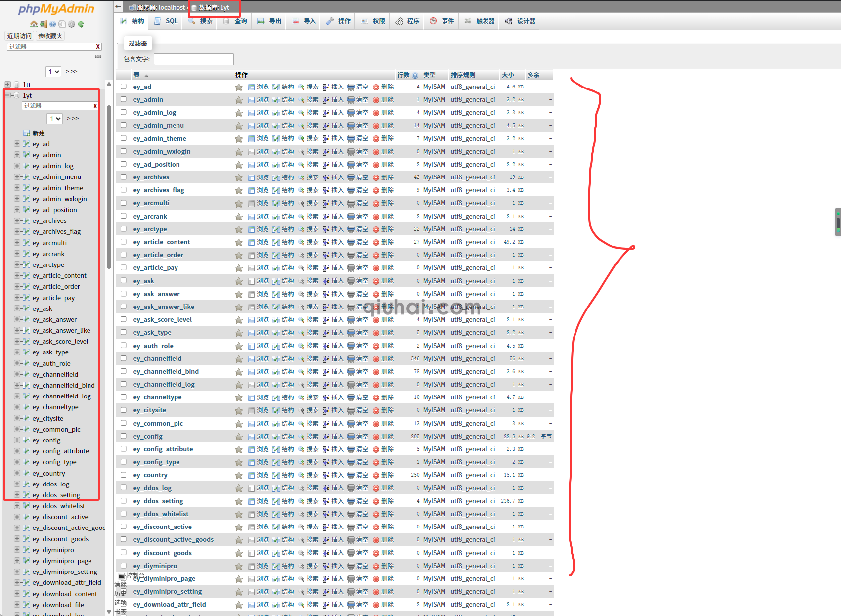Open the 结构 (Structure) tab
841x616 pixels.
[x=132, y=21]
